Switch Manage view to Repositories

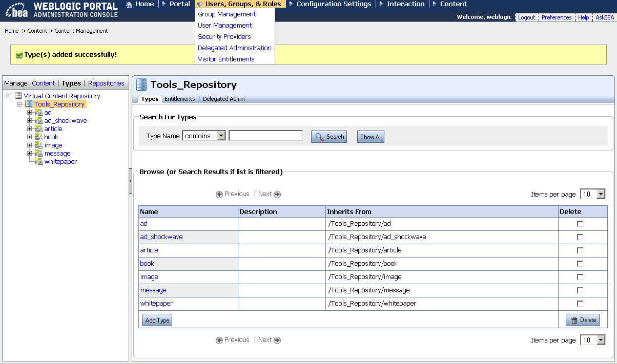106,83
